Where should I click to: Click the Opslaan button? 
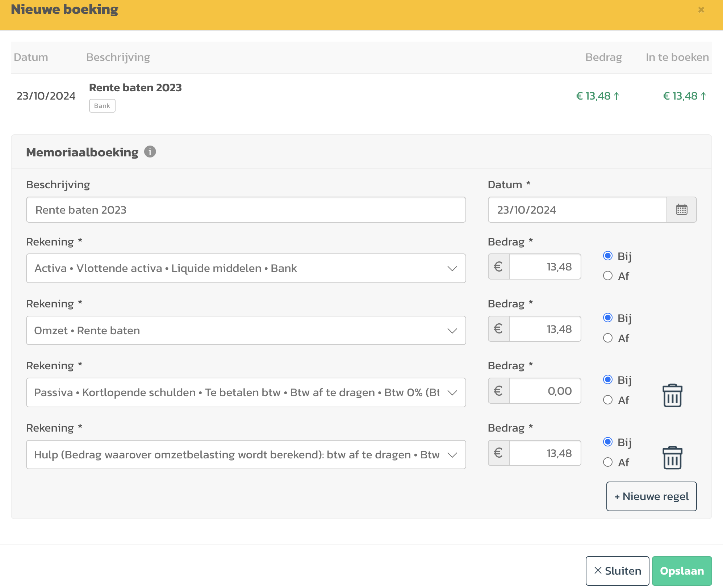(x=682, y=571)
